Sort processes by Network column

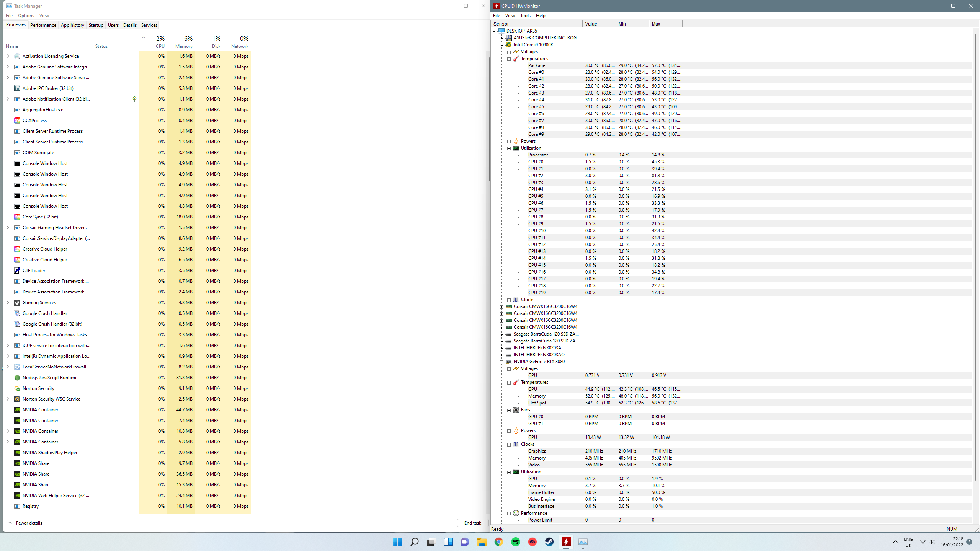tap(237, 42)
